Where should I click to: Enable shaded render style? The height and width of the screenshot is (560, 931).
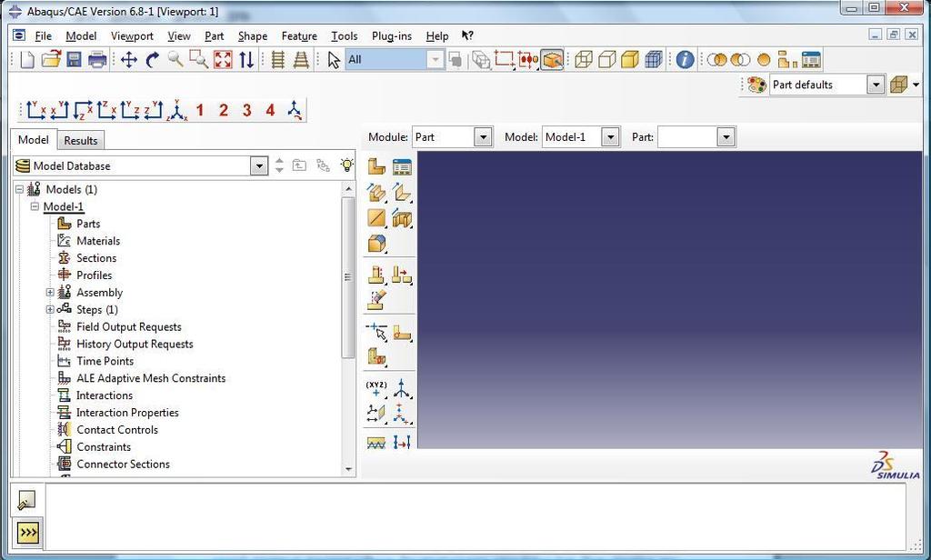coord(630,59)
